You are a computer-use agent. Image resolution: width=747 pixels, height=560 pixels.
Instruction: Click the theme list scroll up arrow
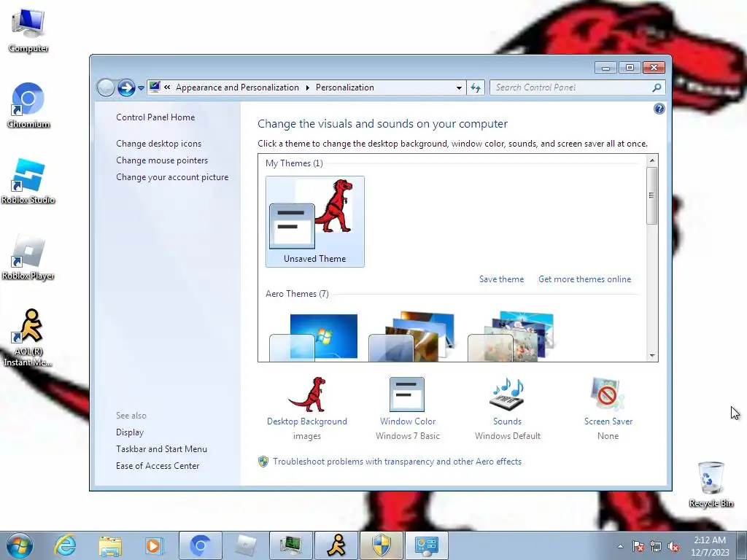pyautogui.click(x=651, y=160)
